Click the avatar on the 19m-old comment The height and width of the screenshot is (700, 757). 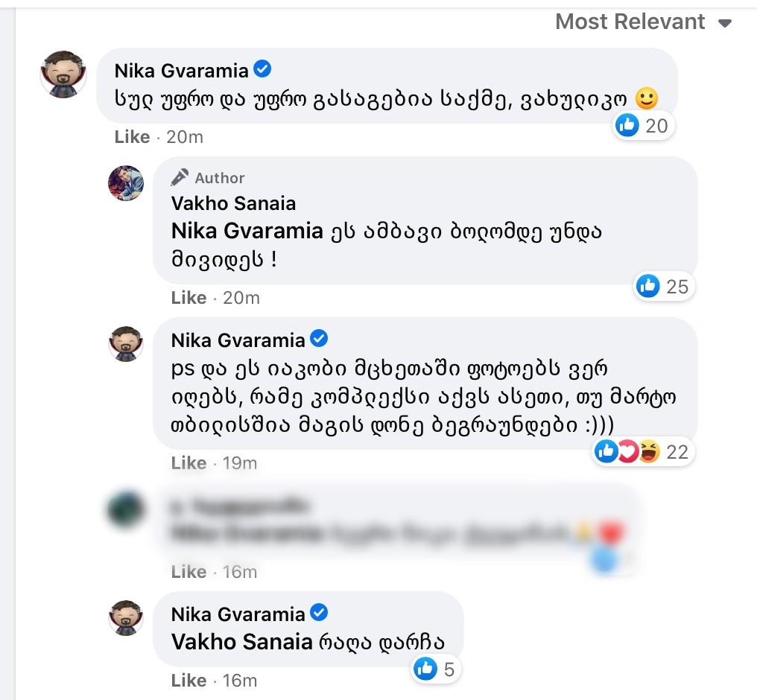[125, 344]
